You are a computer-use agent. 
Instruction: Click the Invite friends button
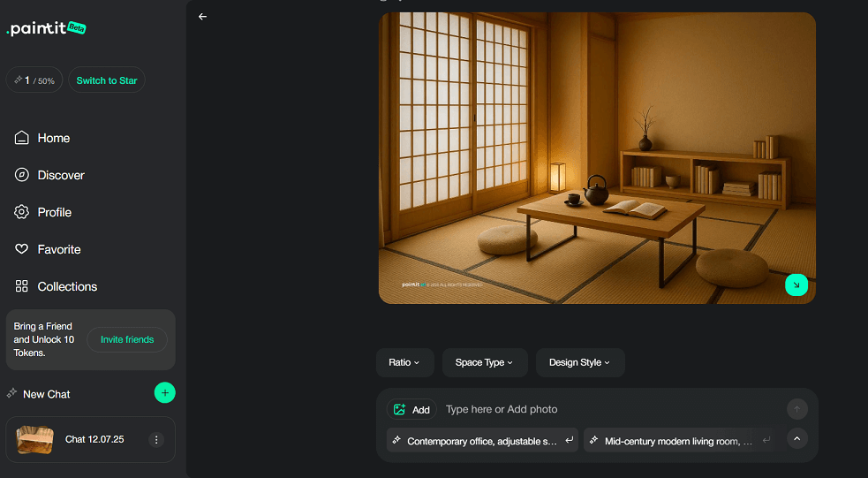(x=127, y=339)
